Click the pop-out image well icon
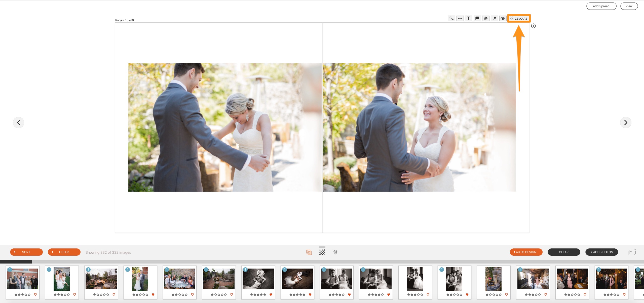Screen dimensions: 644x303 click(x=632, y=252)
